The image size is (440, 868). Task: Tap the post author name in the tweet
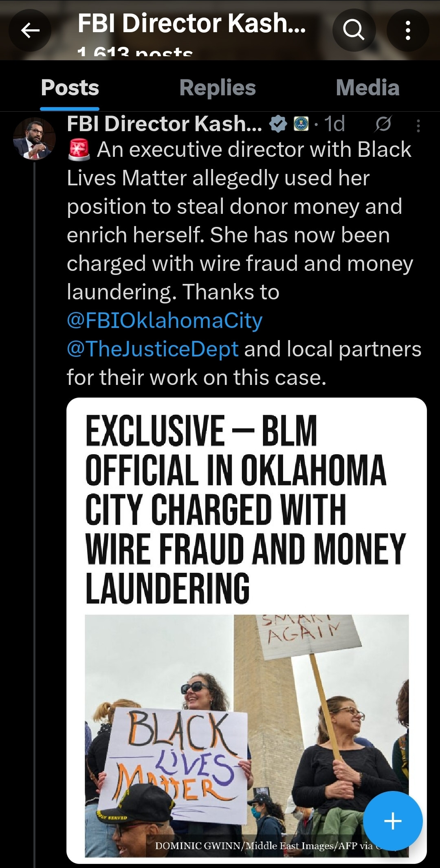coord(164,124)
